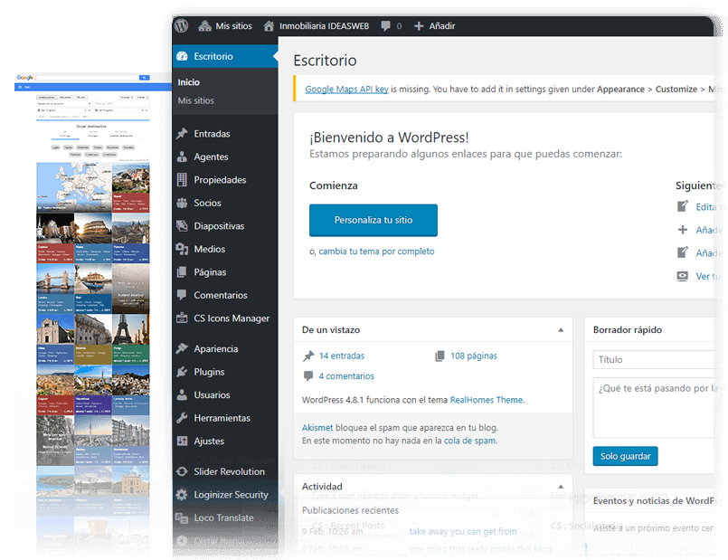Open the Propiedades menu

coord(225,180)
